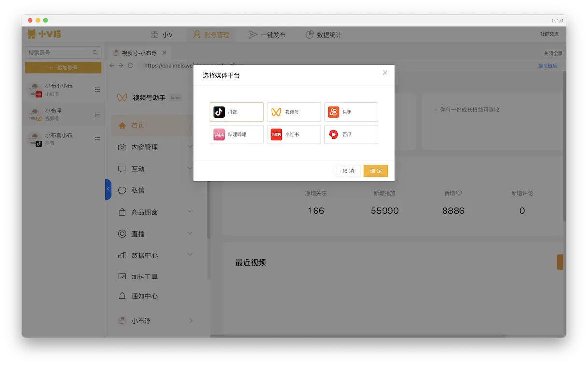Select the 西瓜 platform option
The height and width of the screenshot is (366, 588).
[351, 134]
